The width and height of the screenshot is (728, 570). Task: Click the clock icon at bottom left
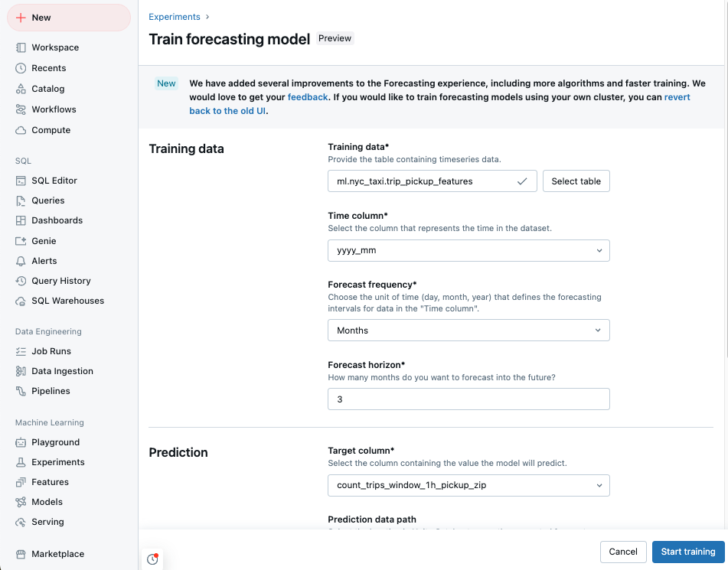pos(152,559)
